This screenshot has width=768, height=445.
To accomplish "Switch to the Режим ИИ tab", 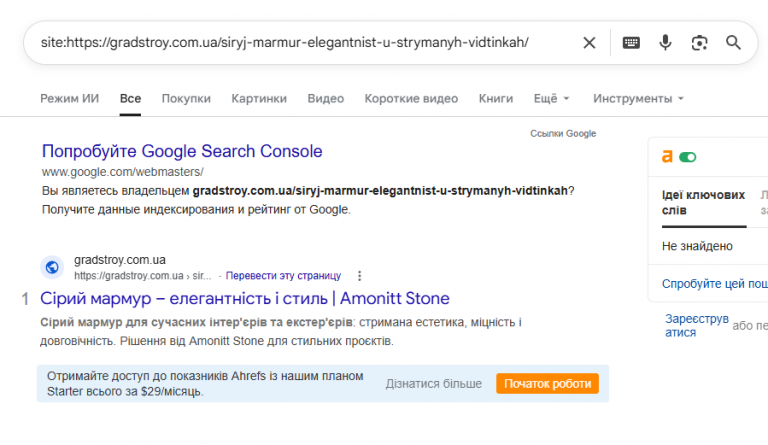I will 70,98.
